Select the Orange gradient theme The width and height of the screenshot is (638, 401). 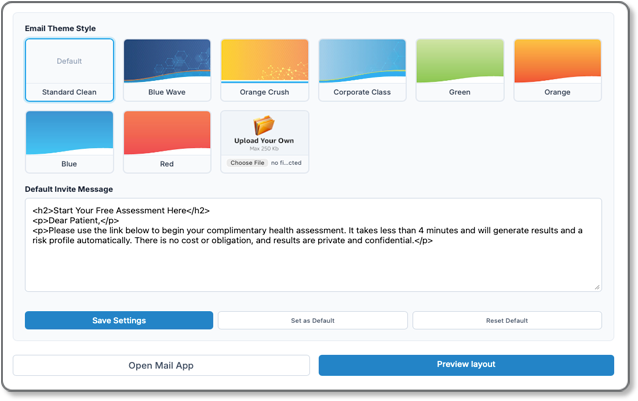coord(557,70)
